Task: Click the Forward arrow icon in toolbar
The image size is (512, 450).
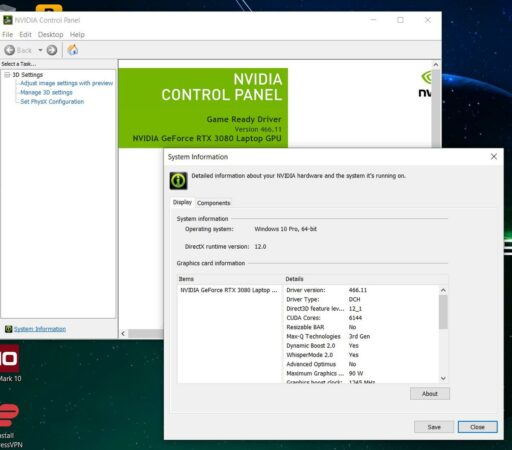Action: (x=52, y=50)
